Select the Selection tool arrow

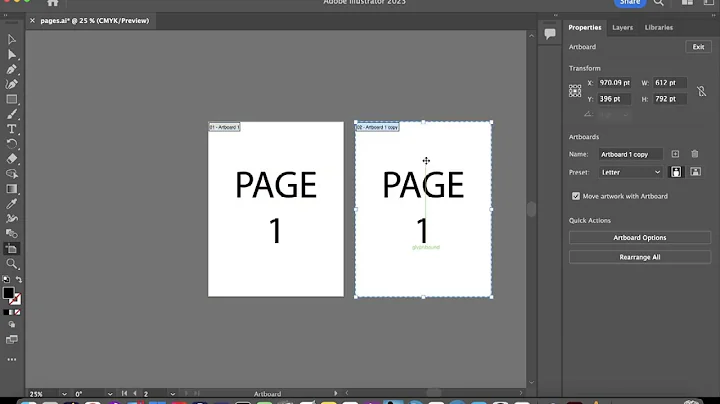click(11, 39)
